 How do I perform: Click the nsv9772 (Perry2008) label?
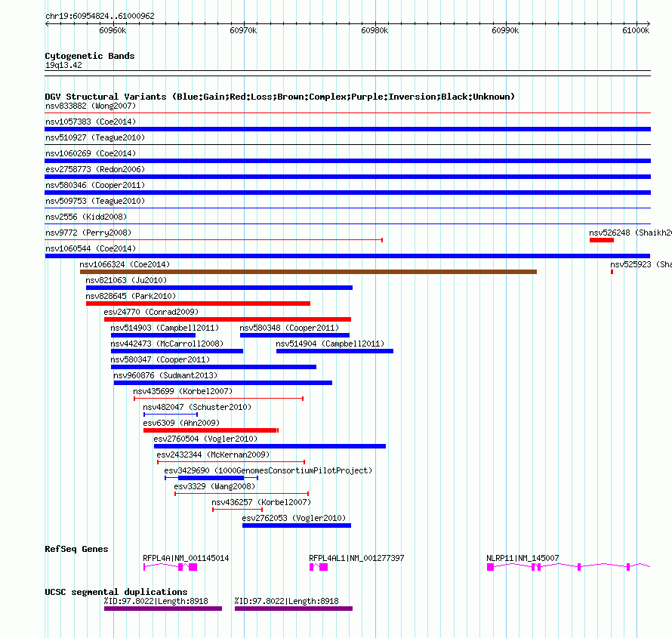click(88, 233)
